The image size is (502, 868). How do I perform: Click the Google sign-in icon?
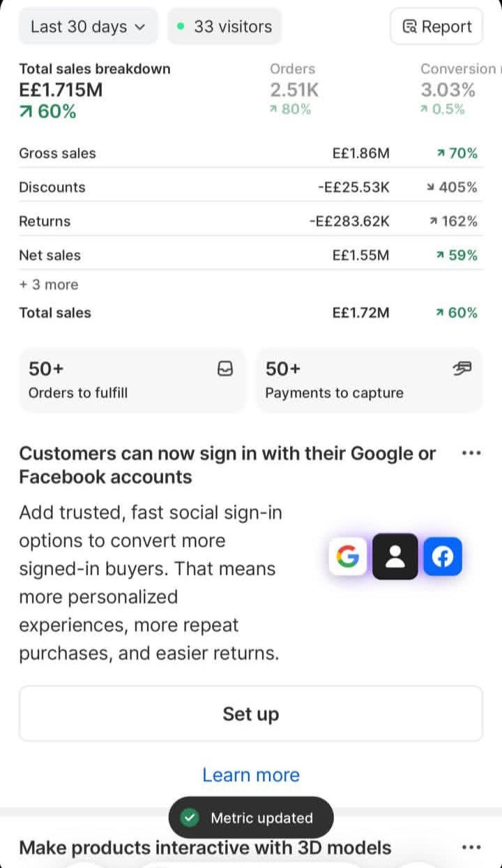(348, 556)
